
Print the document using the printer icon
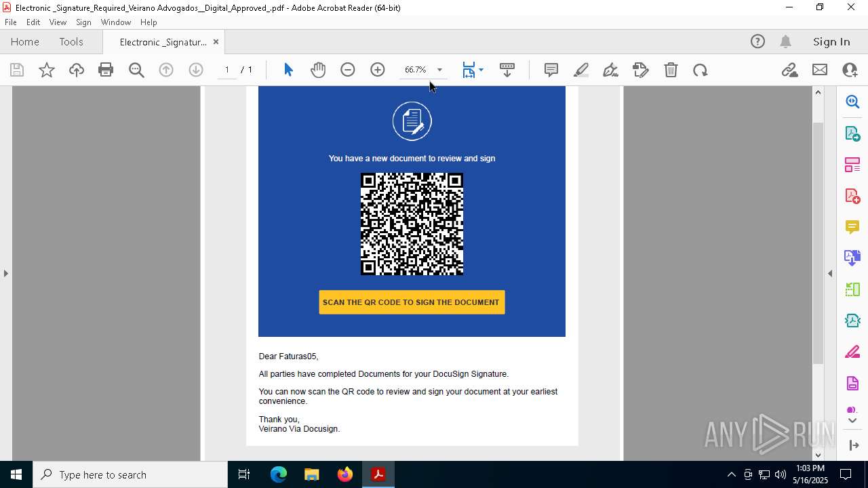click(x=106, y=70)
